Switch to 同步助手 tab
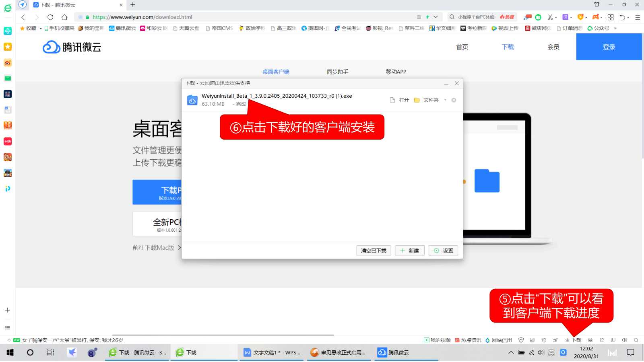Image resolution: width=644 pixels, height=362 pixels. click(337, 72)
